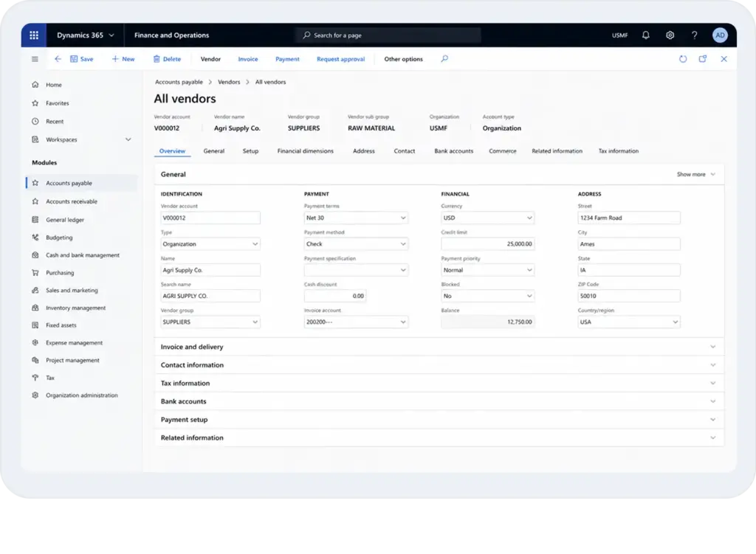
Task: Expand the Bank accounts section
Action: tap(439, 401)
